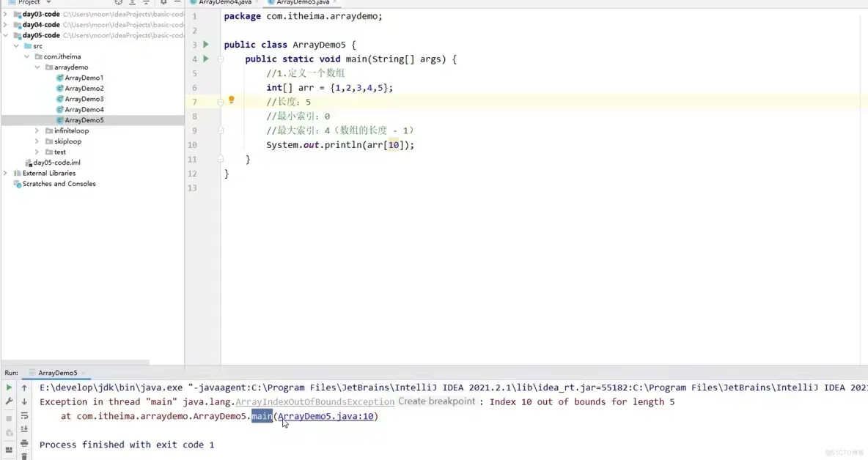Close the ArrayDemo4.java tab
Image resolution: width=868 pixels, height=460 pixels.
tap(257, 2)
